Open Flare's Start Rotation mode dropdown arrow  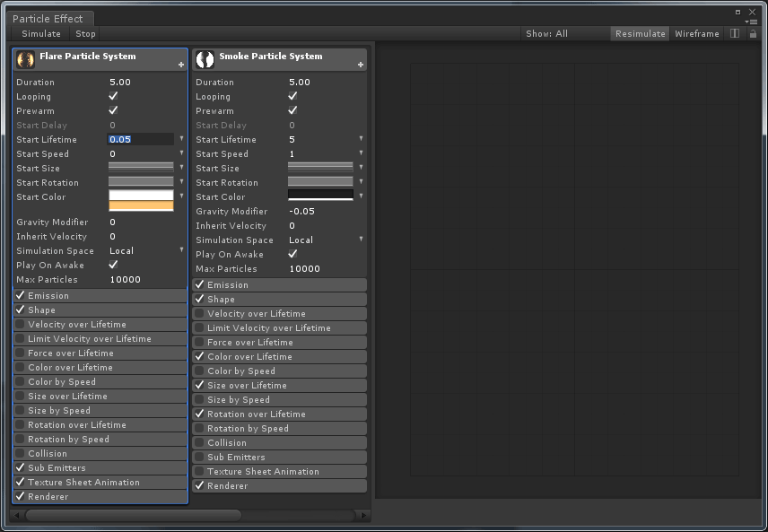coord(182,182)
